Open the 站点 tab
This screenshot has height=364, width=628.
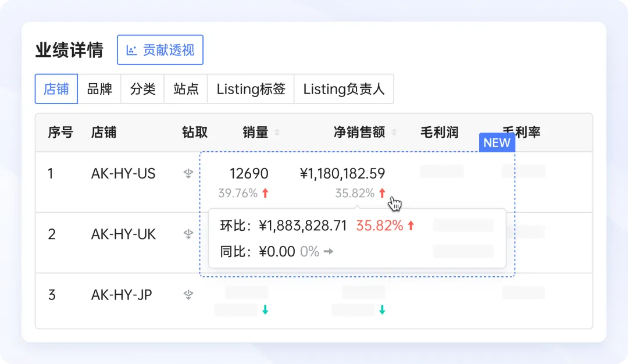coord(186,89)
